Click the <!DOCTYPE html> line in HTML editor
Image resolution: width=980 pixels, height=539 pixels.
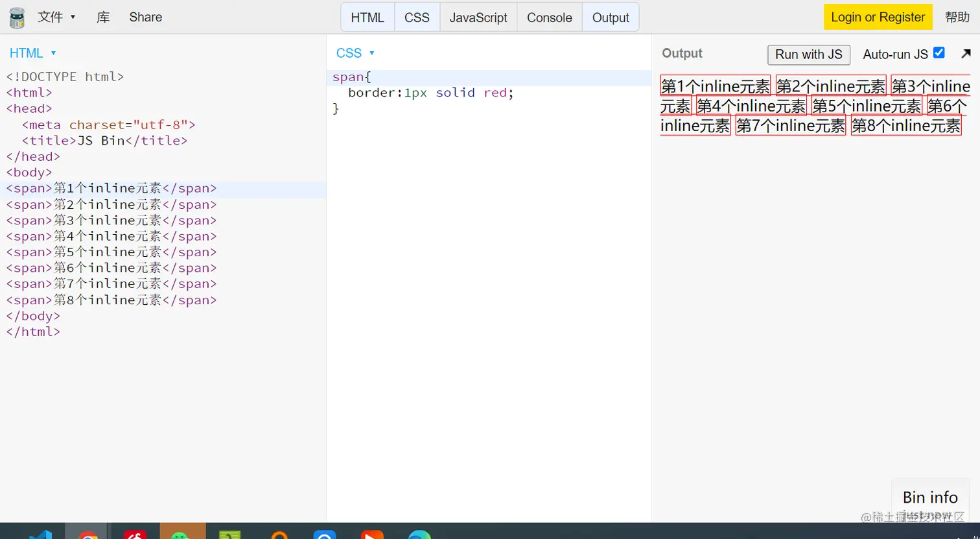[65, 77]
